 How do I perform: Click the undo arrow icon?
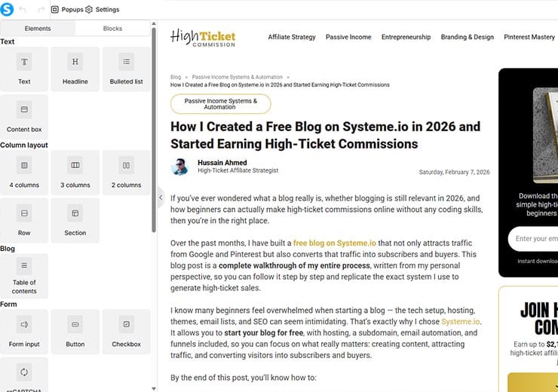pyautogui.click(x=23, y=9)
